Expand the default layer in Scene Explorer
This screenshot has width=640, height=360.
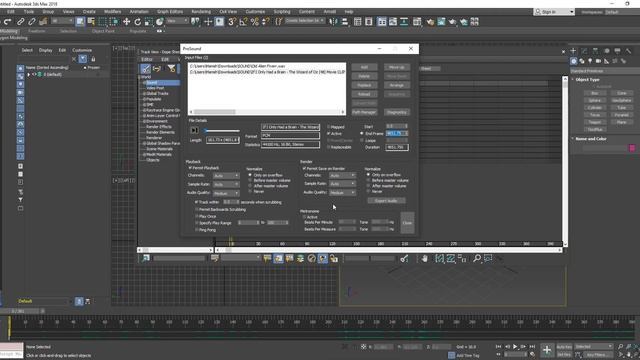point(29,75)
